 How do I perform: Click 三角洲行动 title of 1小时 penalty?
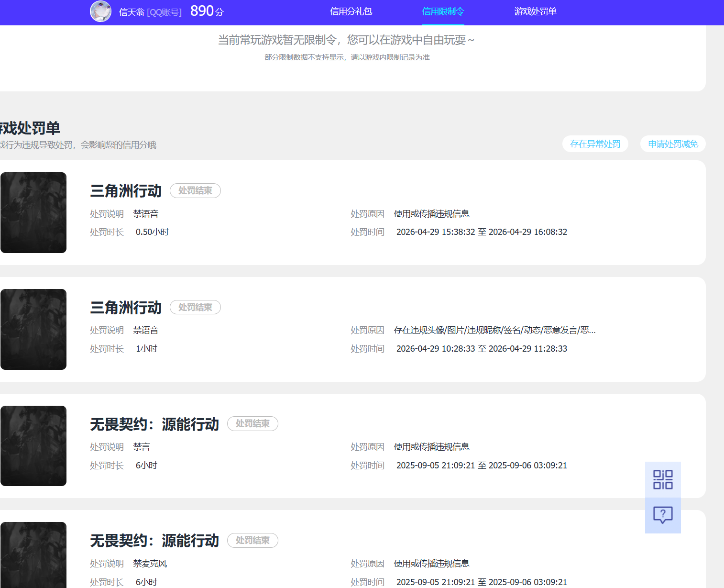[x=126, y=308]
